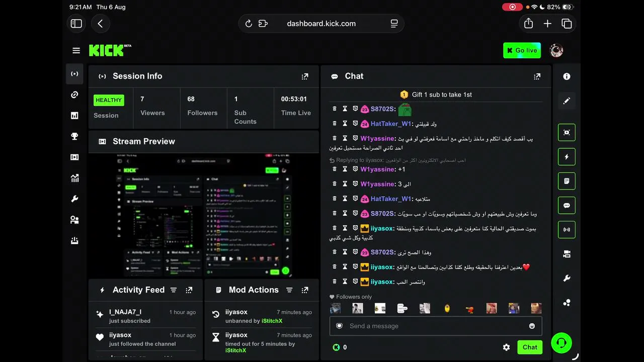Delete HatTaker_W1's first message with trash icon
The height and width of the screenshot is (362, 644).
[x=335, y=124]
